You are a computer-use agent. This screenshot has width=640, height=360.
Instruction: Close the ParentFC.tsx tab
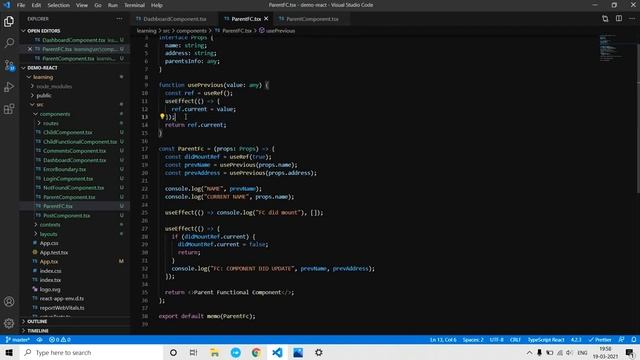pos(266,19)
